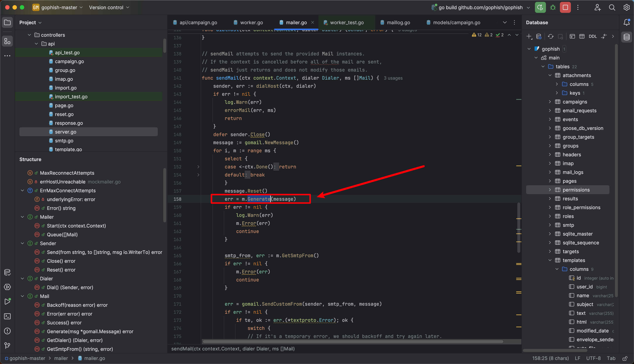Add new data source plus icon
This screenshot has height=364, width=634.
(x=529, y=37)
